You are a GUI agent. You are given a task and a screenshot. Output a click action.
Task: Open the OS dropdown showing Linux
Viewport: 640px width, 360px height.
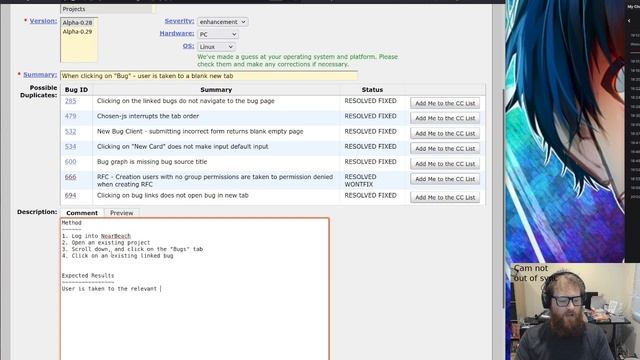click(216, 47)
